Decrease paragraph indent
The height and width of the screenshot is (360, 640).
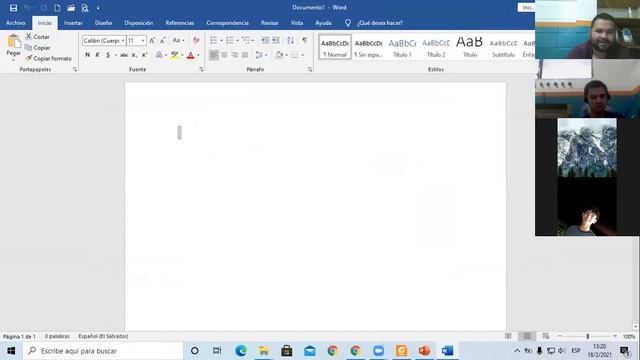(265, 40)
